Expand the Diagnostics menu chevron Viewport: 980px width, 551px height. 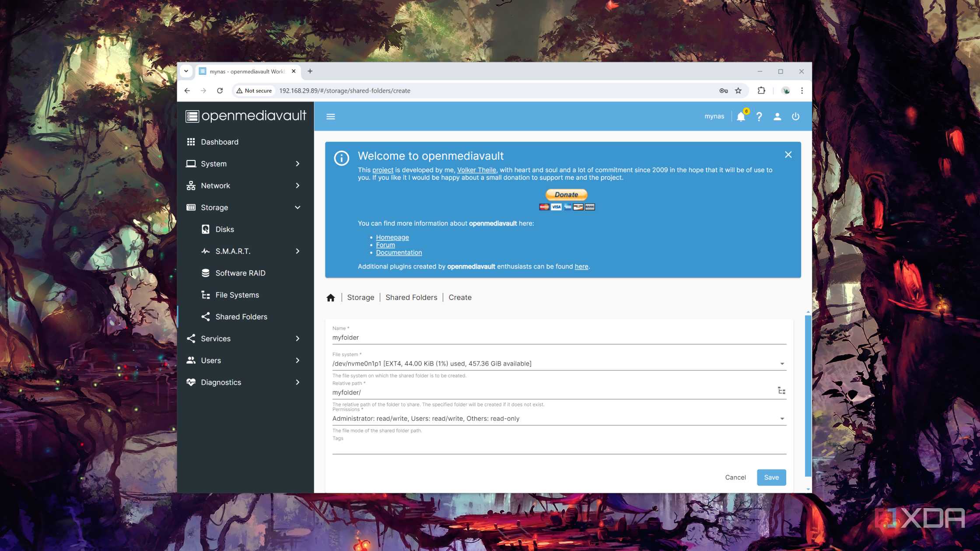coord(298,382)
